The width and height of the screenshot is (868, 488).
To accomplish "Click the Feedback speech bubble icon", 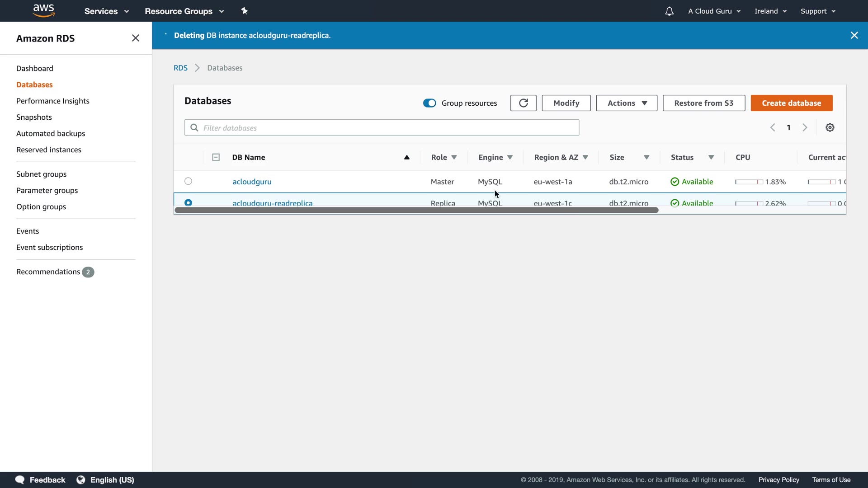I will click(x=20, y=480).
